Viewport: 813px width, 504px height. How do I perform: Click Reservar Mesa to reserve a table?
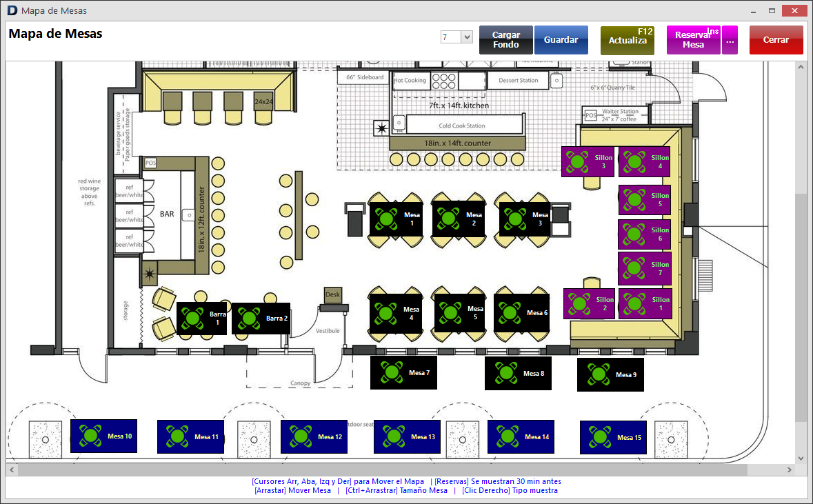coord(693,40)
